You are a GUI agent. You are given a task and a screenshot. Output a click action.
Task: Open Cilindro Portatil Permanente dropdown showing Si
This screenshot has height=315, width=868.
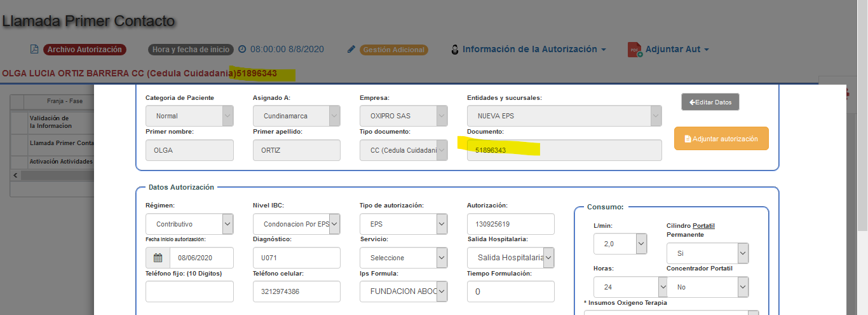point(707,253)
